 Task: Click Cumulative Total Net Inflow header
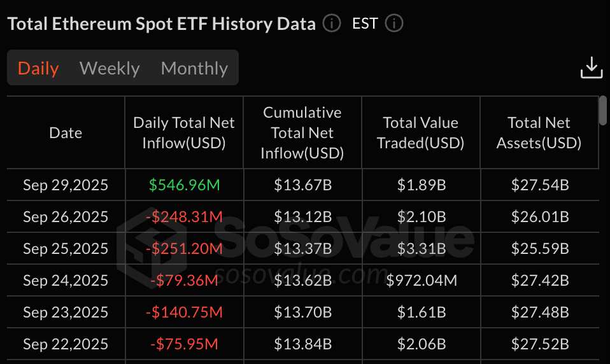302,133
